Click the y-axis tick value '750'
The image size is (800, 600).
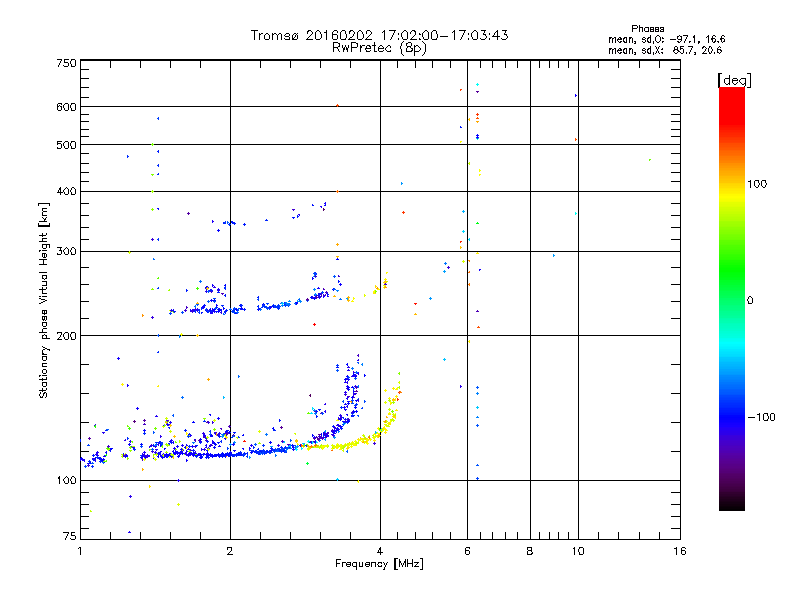[67, 63]
